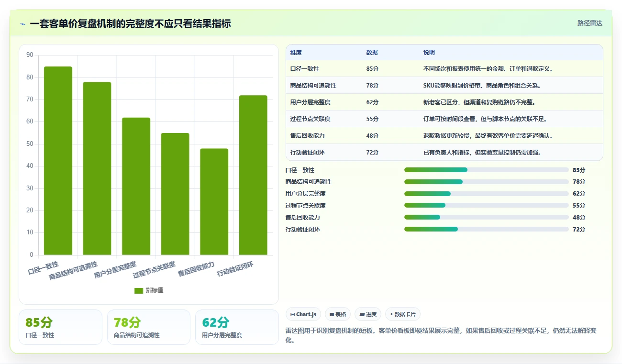Click the x-axis label 售后回收能力 under the chart

(x=196, y=269)
